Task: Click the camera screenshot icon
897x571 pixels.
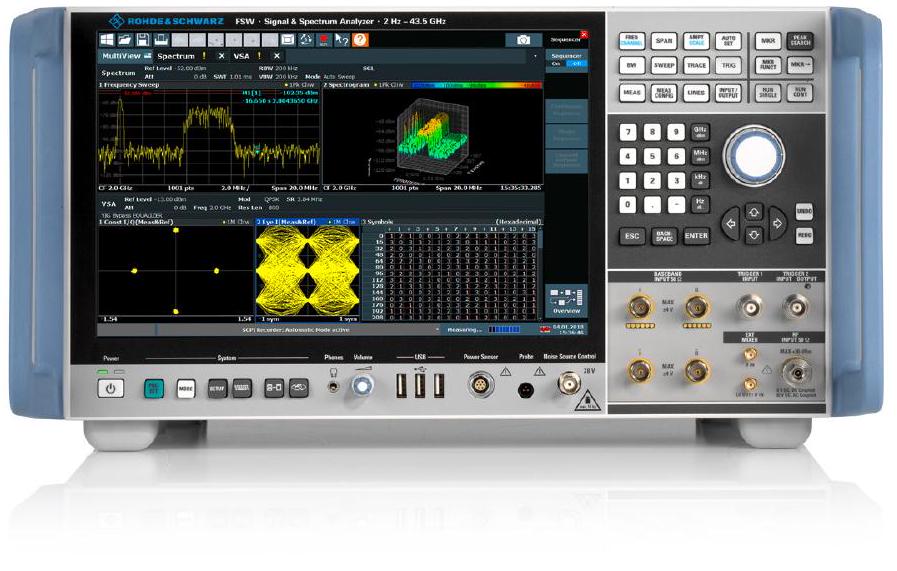Action: tap(523, 40)
